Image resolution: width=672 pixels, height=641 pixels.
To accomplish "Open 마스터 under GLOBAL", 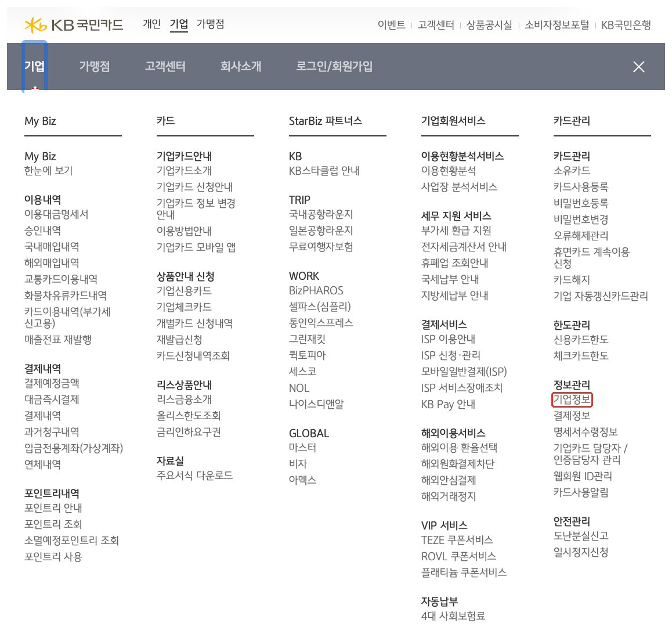I will [x=302, y=448].
